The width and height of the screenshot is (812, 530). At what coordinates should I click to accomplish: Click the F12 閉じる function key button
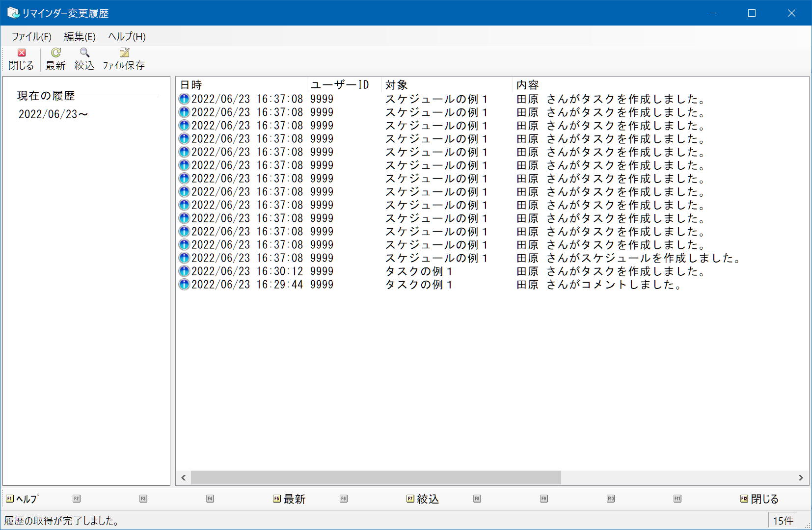point(759,499)
